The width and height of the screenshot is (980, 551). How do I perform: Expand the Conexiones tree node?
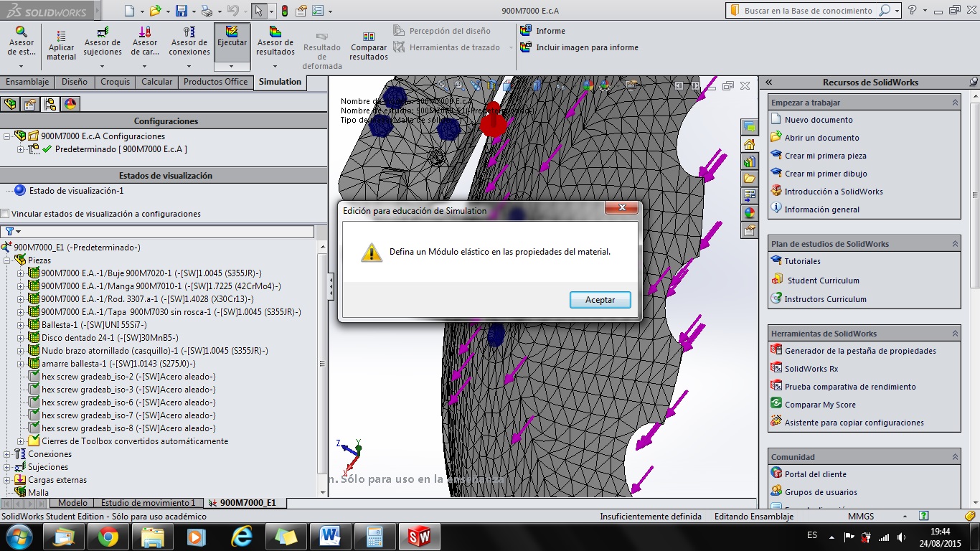click(7, 454)
